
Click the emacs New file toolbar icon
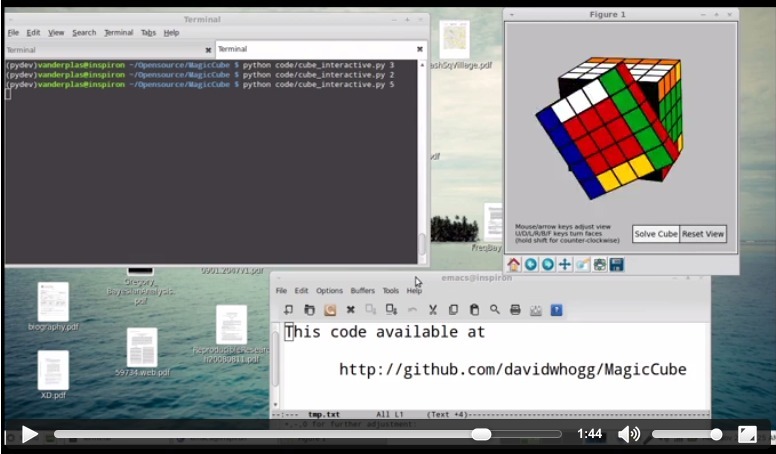(288, 310)
